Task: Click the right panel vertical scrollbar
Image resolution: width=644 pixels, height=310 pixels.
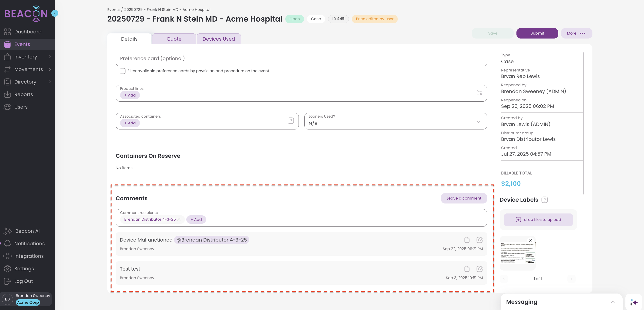Action: coord(583,123)
